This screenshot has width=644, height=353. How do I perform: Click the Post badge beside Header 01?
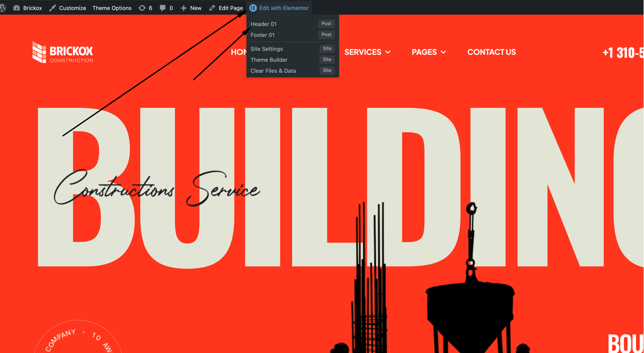point(326,24)
